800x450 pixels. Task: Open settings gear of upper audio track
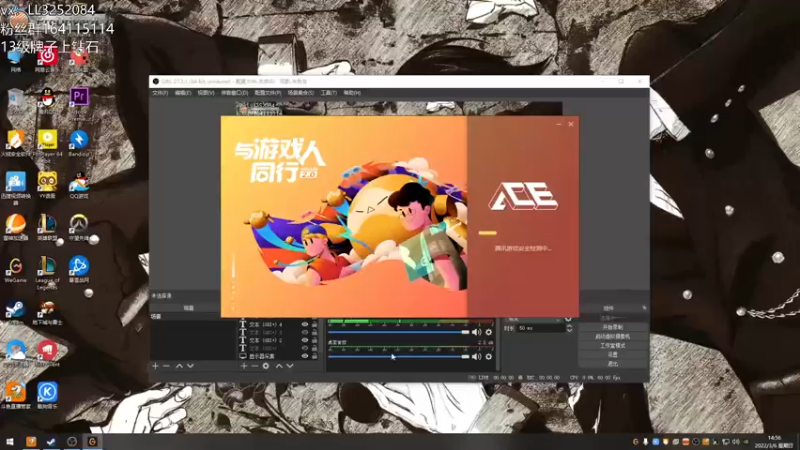489,332
